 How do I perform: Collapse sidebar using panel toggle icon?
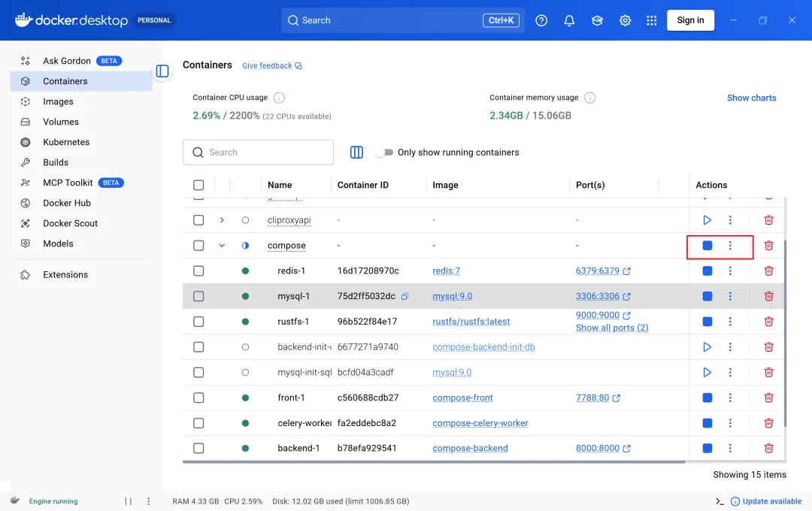(x=162, y=71)
